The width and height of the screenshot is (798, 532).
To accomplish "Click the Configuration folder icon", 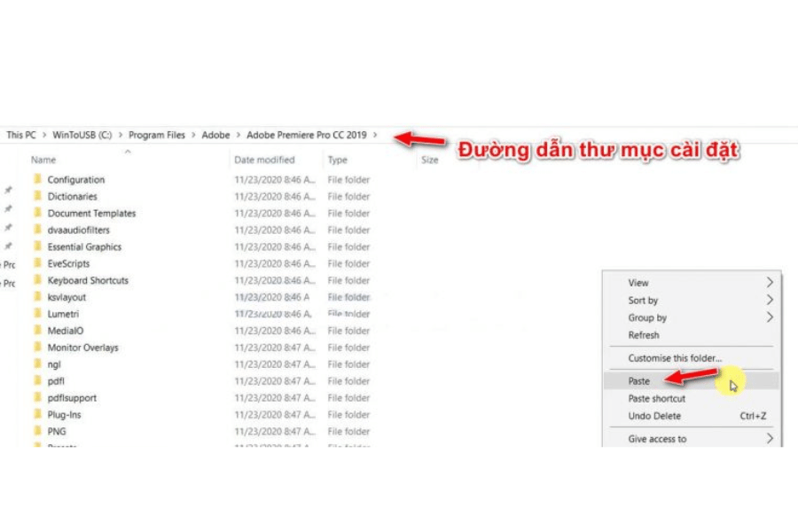I will click(x=37, y=180).
